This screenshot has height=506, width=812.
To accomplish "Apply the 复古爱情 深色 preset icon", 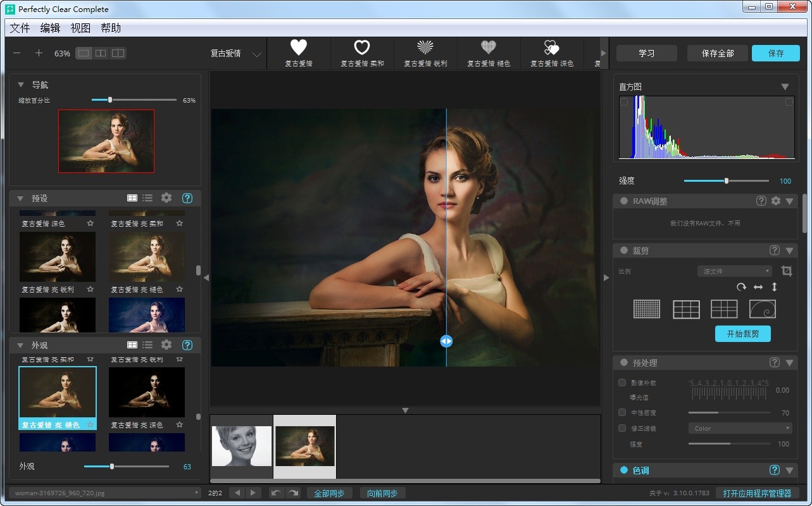I will click(x=552, y=53).
